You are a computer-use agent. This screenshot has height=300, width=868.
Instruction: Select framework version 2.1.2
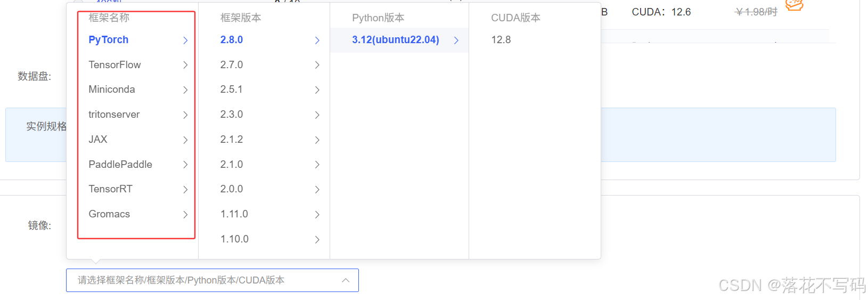[232, 140]
